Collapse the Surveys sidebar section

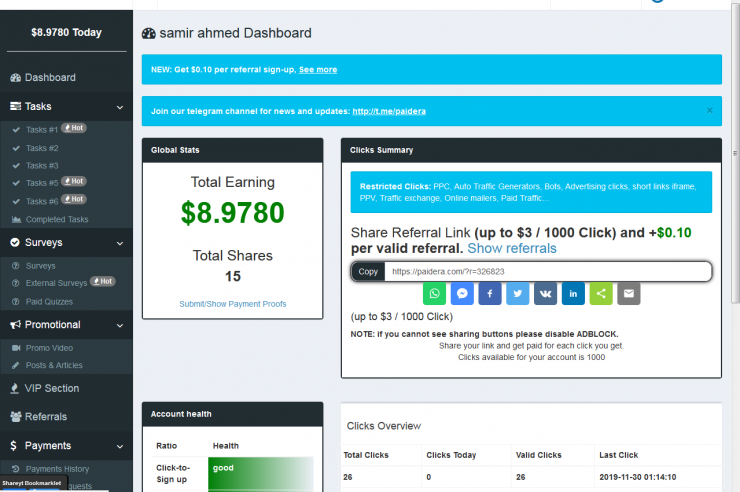click(66, 242)
